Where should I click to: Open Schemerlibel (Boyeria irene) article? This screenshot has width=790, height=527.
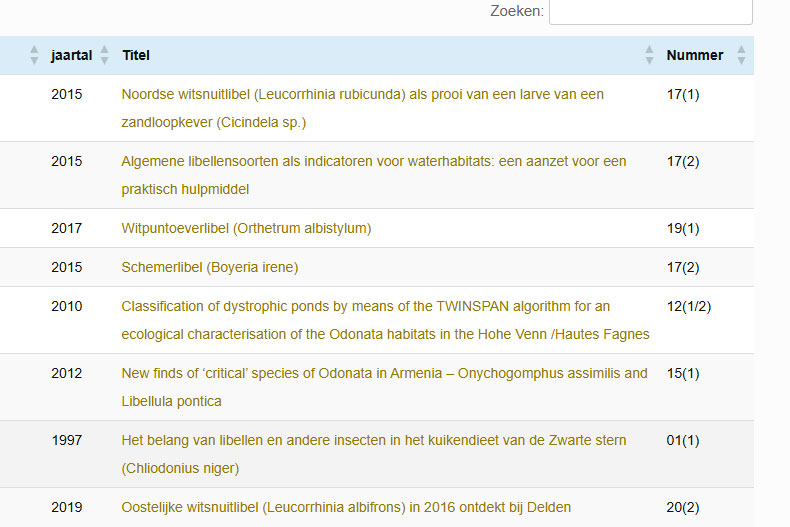210,267
